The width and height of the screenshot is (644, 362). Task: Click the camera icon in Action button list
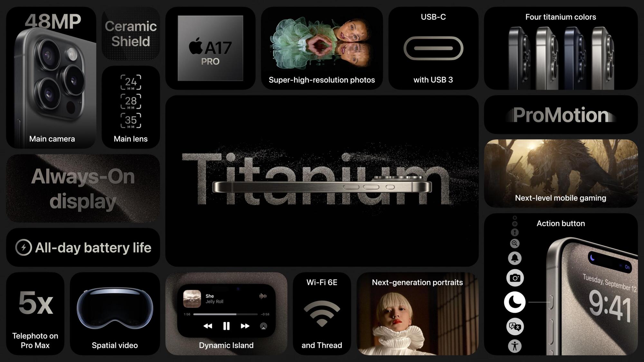(514, 278)
